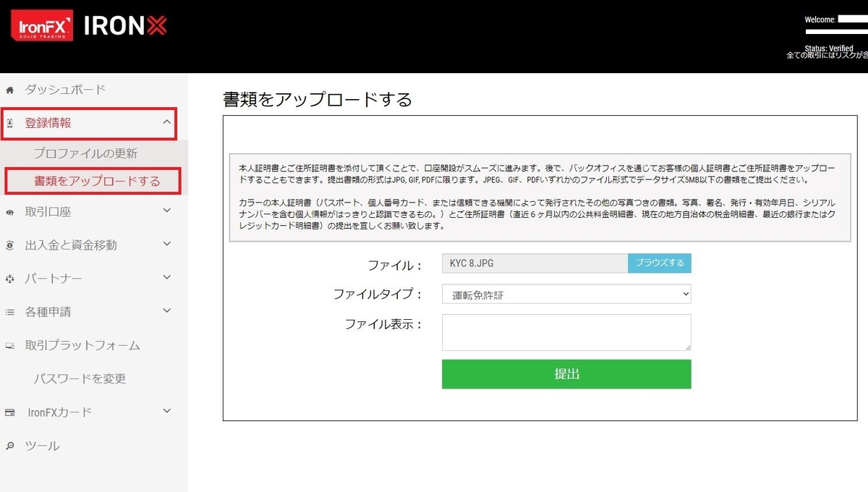Image resolution: width=868 pixels, height=492 pixels.
Task: Click the IronFX red logo
Action: (41, 25)
